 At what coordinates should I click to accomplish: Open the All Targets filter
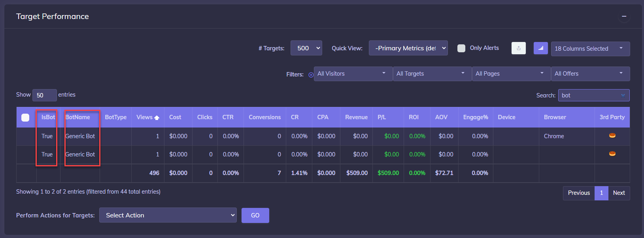click(432, 74)
